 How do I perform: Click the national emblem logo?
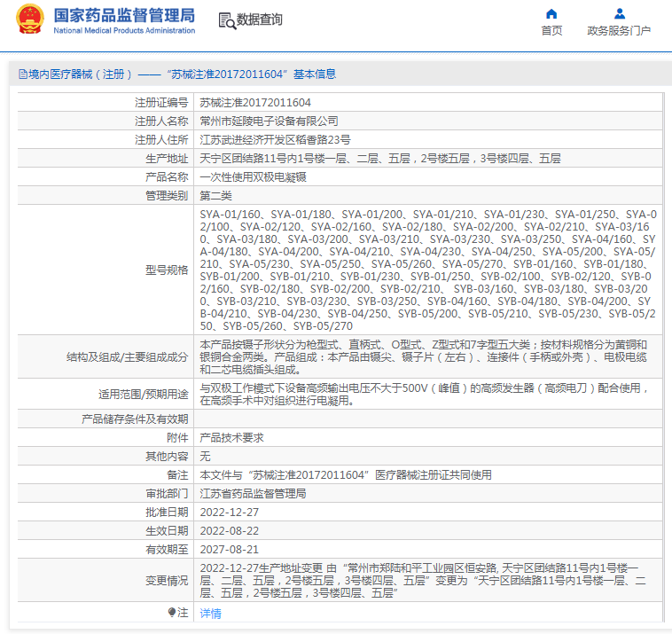pos(29,20)
